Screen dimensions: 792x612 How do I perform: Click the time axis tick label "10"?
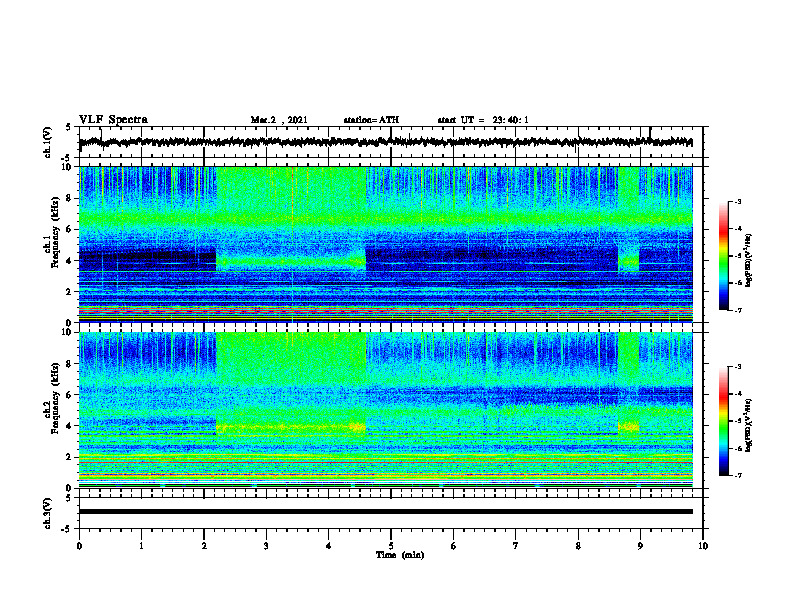pyautogui.click(x=703, y=546)
